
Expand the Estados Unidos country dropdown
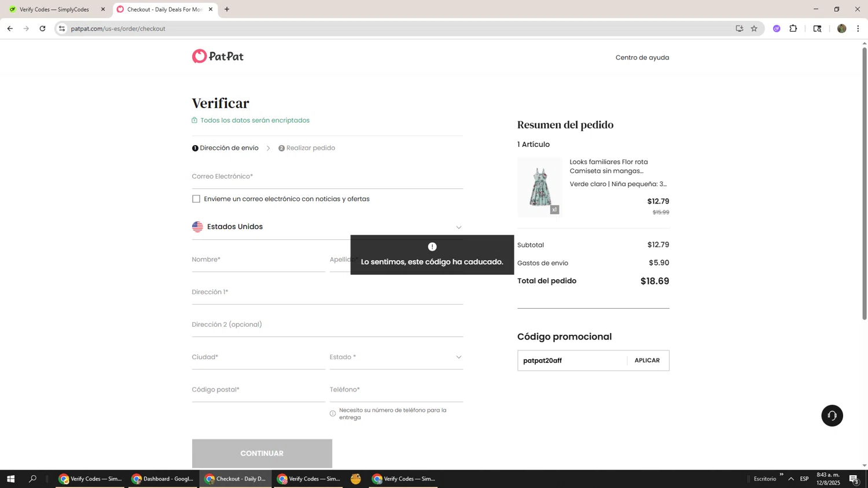tap(327, 227)
